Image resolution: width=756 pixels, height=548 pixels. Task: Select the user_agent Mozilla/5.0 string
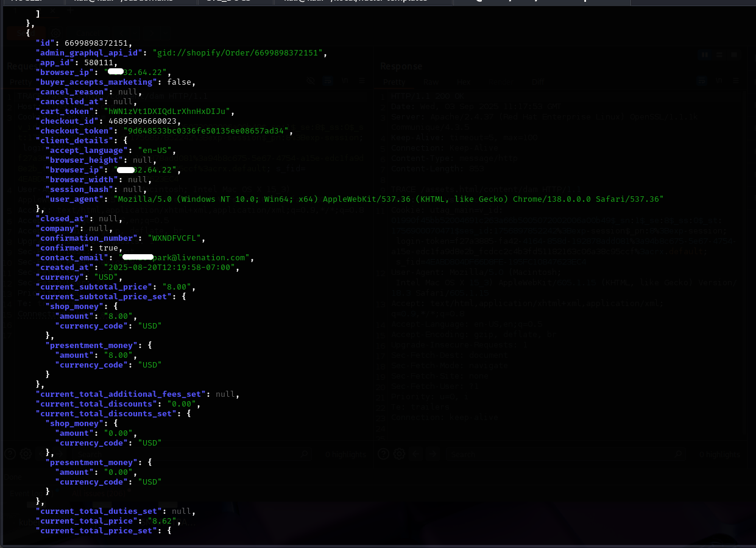pyautogui.click(x=388, y=199)
